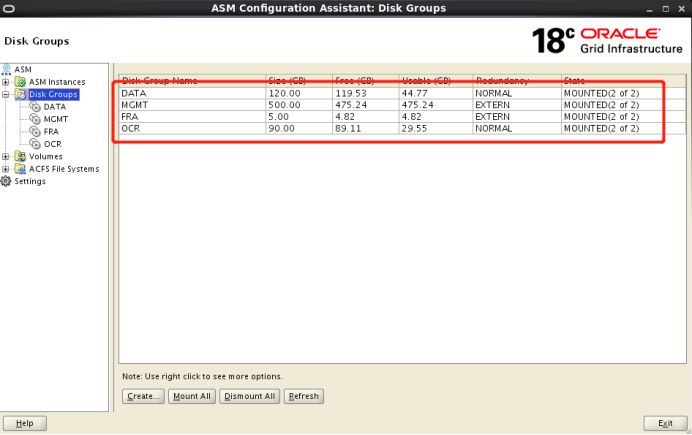
Task: Sort by Free (GB) column header
Action: coord(365,80)
